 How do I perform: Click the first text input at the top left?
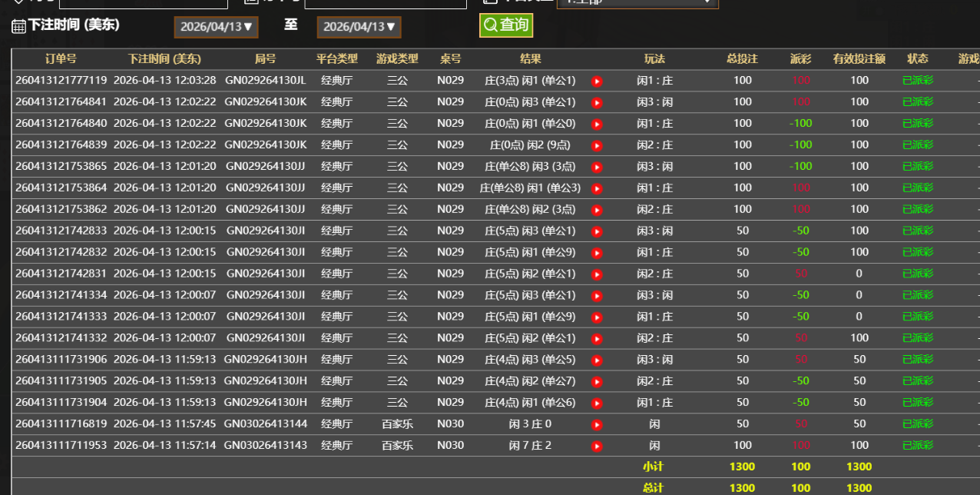(143, 3)
